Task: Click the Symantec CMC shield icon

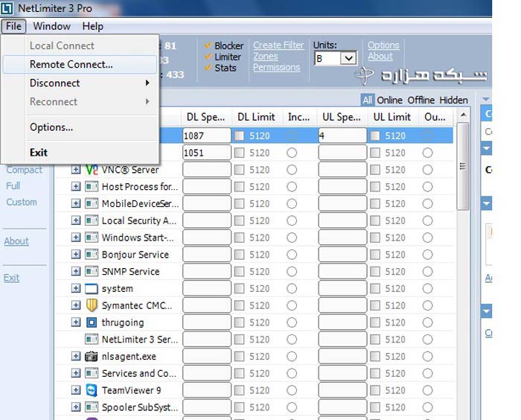Action: click(x=92, y=305)
